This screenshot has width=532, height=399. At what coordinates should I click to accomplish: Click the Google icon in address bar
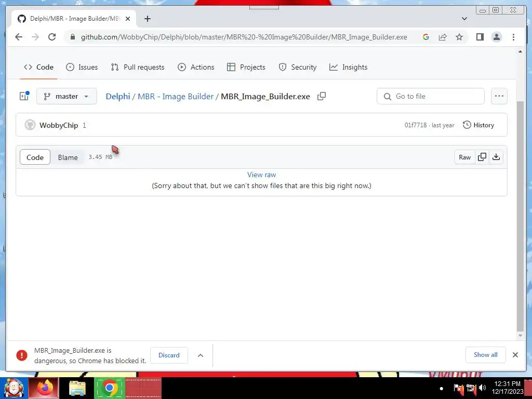(426, 37)
